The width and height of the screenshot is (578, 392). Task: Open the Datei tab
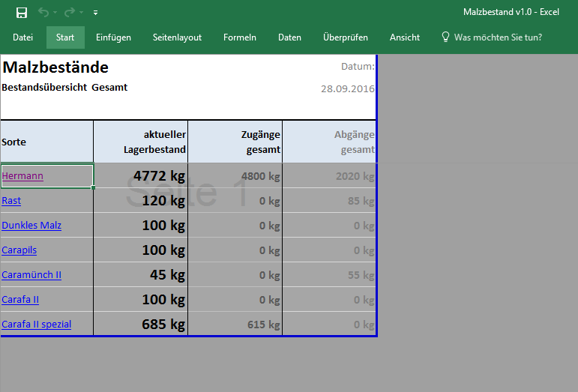pos(22,37)
